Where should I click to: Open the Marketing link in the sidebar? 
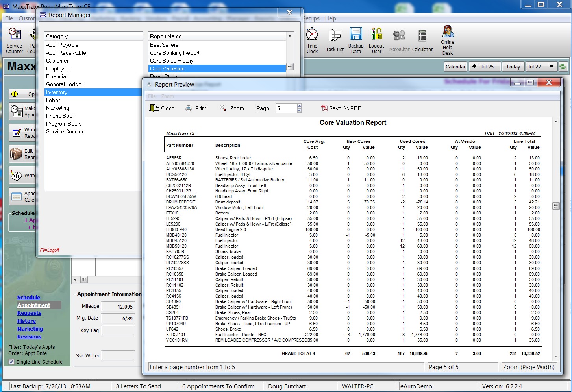(30, 329)
